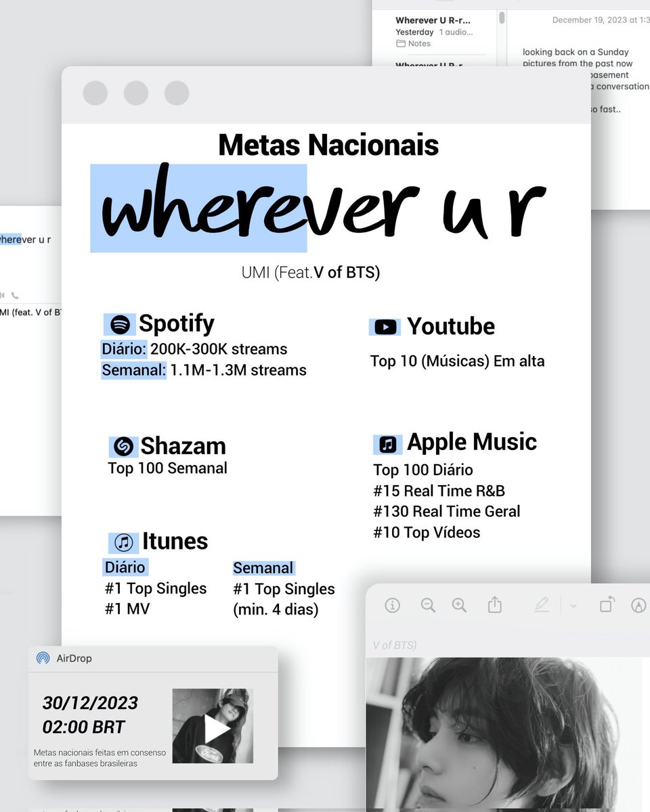Screen dimensions: 650x812
Task: Click the middle gray window control circle
Action: pos(136,93)
